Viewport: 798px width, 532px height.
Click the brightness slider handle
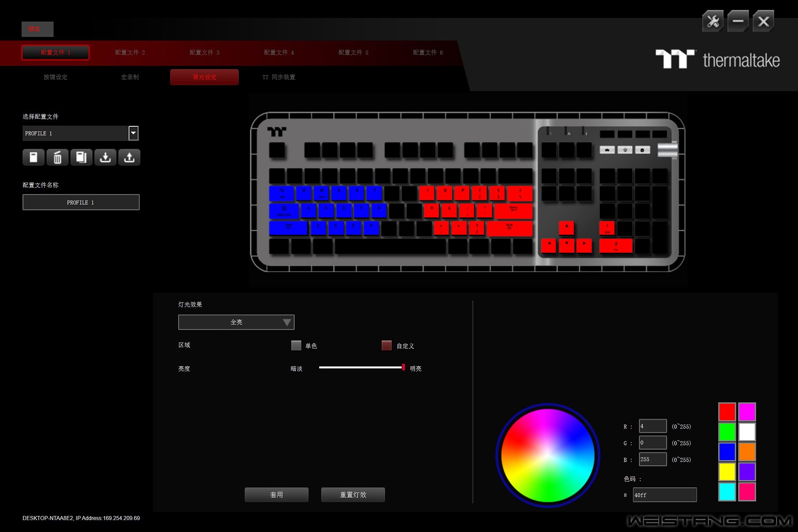tap(403, 367)
